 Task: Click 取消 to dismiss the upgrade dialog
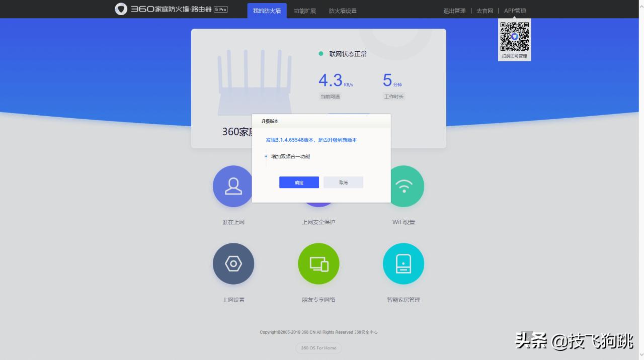click(343, 182)
